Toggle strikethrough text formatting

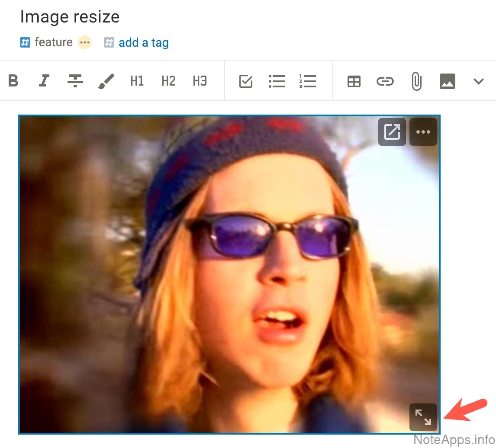click(x=75, y=81)
